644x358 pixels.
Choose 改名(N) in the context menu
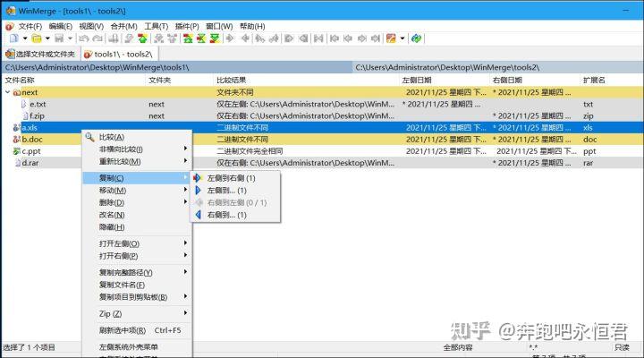[137, 215]
